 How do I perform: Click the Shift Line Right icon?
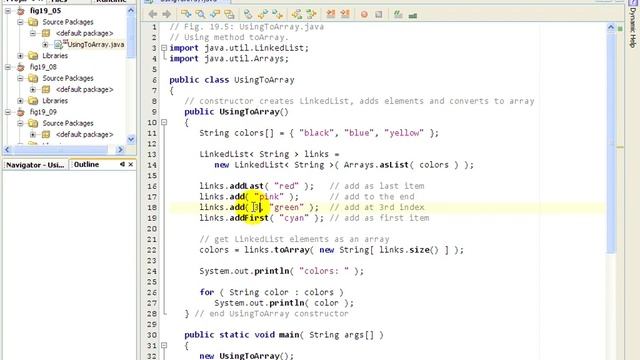coord(311,15)
